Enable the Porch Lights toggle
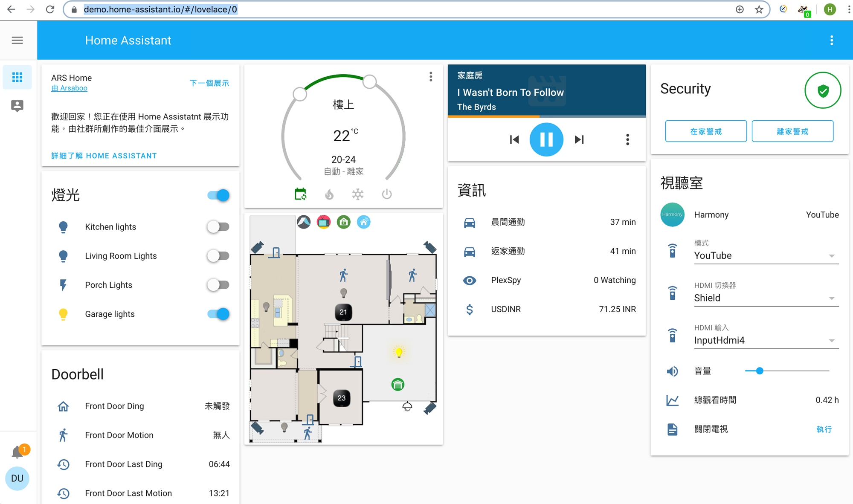853x504 pixels. tap(218, 285)
